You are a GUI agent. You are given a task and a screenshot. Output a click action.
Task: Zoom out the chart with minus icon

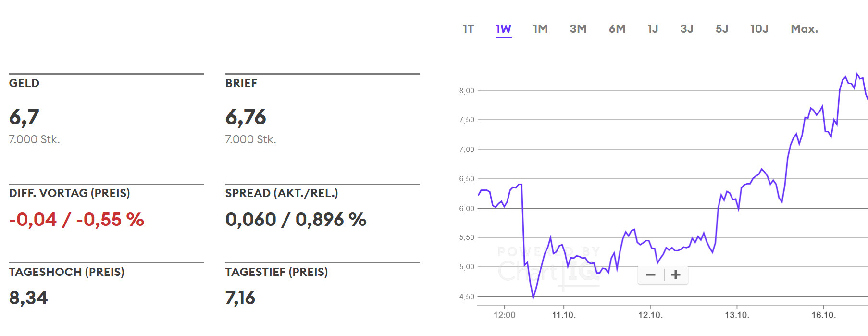(651, 275)
